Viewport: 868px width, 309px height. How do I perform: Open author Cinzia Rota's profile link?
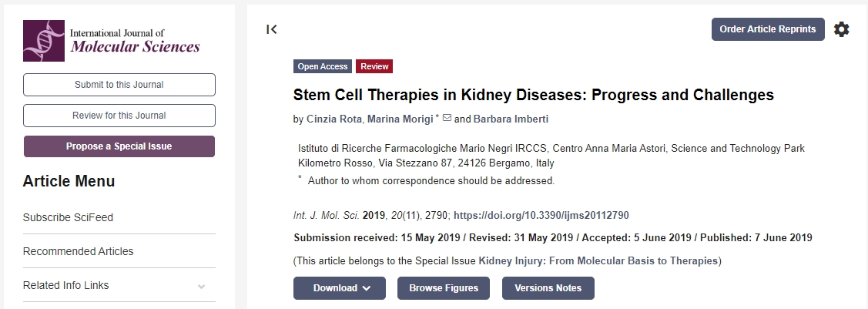334,119
